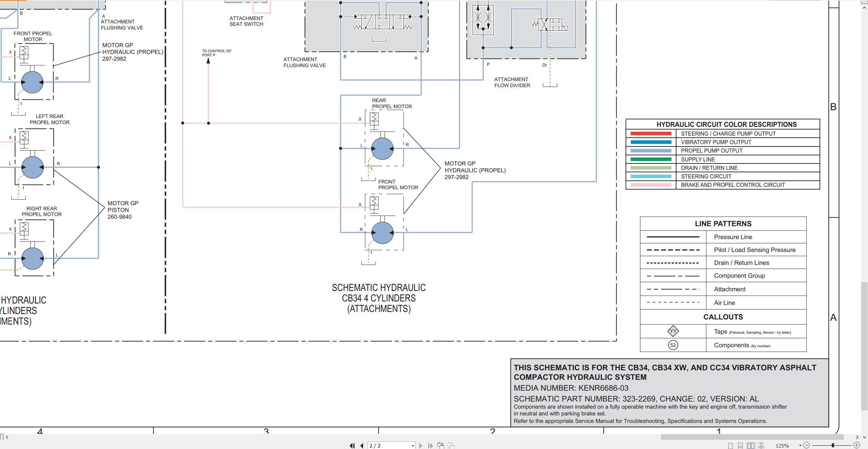Click the 'STEERING CIRCUIT' legend text
Viewport: 868px width, 449px height.
[x=706, y=176]
